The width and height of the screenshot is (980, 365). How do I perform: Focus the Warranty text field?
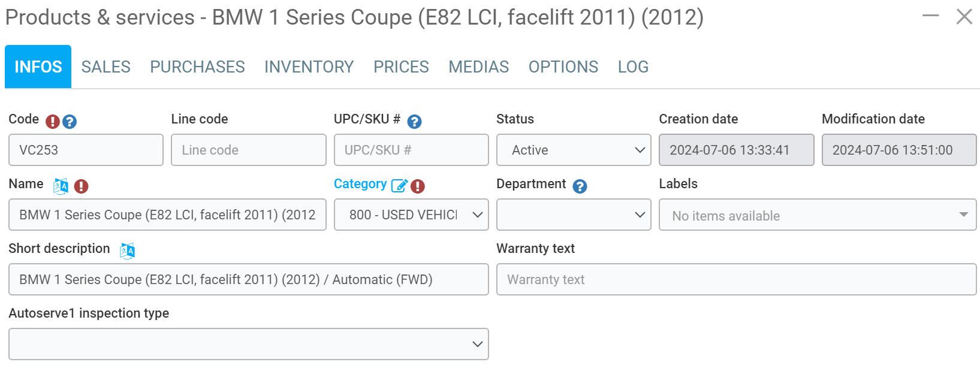[x=736, y=279]
